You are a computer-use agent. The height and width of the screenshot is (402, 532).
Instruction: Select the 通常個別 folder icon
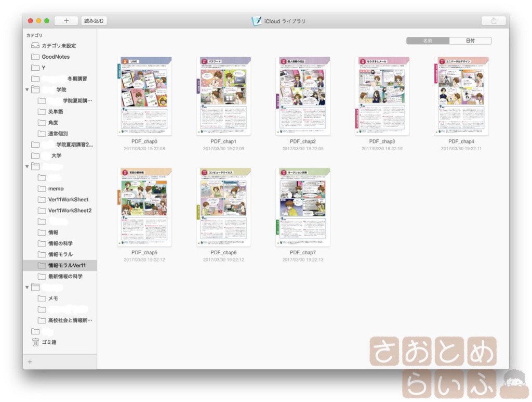click(42, 134)
